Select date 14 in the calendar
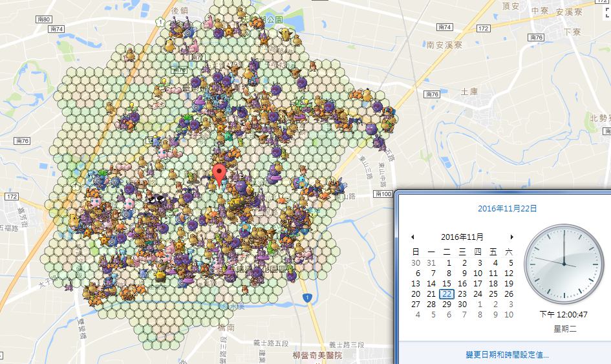The height and width of the screenshot is (364, 611). click(x=431, y=284)
